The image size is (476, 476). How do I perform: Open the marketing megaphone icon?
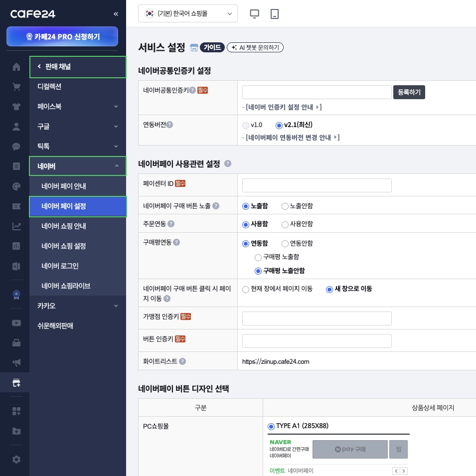(x=16, y=363)
